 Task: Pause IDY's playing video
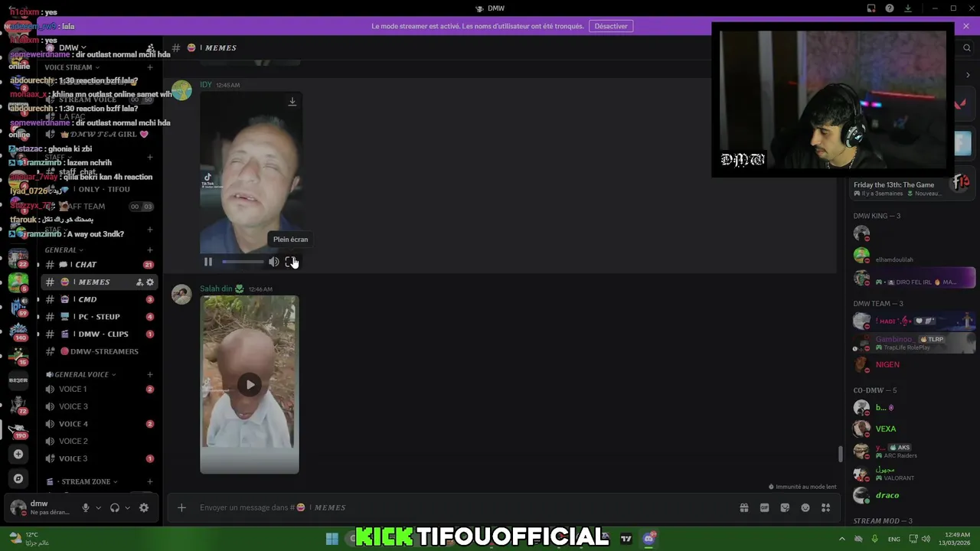pos(208,262)
